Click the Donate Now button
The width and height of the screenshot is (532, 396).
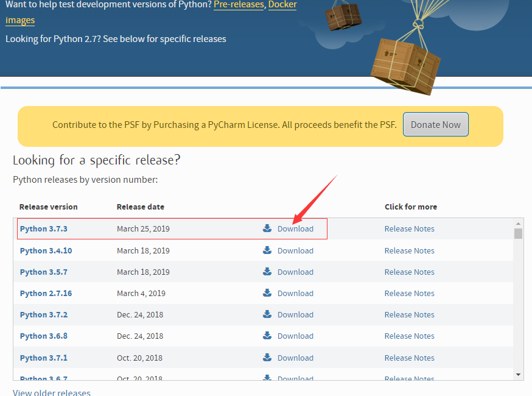[436, 125]
